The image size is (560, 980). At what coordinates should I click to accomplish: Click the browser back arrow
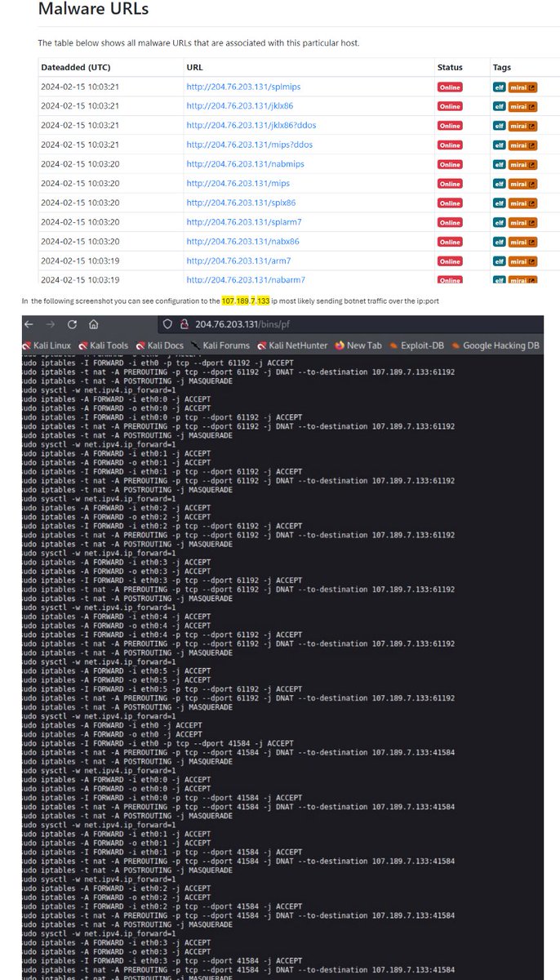(29, 324)
